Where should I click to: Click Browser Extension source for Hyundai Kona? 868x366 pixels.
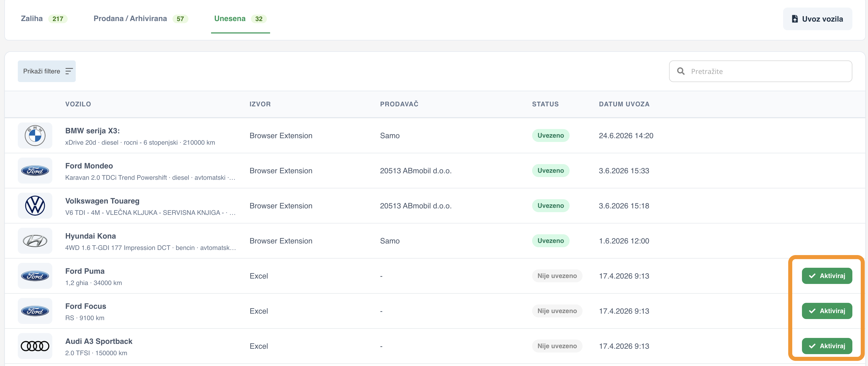281,241
